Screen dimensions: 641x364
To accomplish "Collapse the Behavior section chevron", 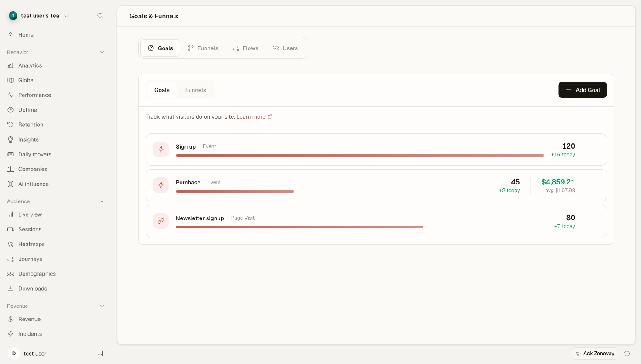I will pos(102,52).
